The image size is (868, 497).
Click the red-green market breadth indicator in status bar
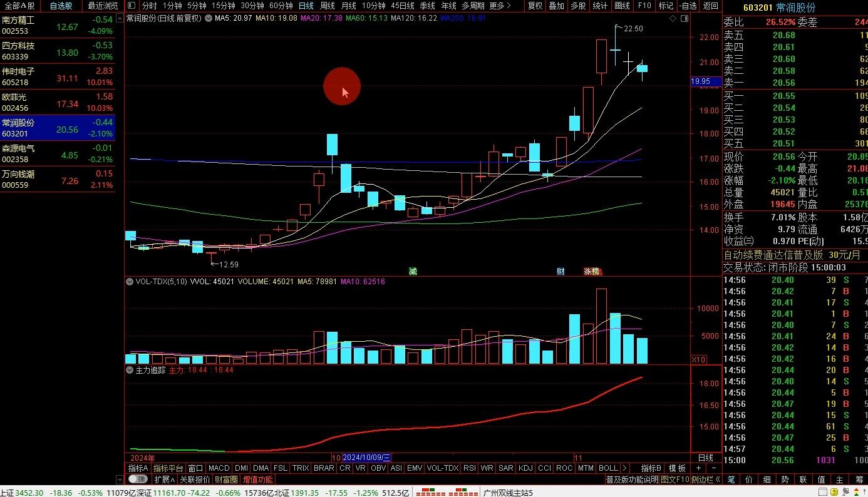[x=448, y=492]
